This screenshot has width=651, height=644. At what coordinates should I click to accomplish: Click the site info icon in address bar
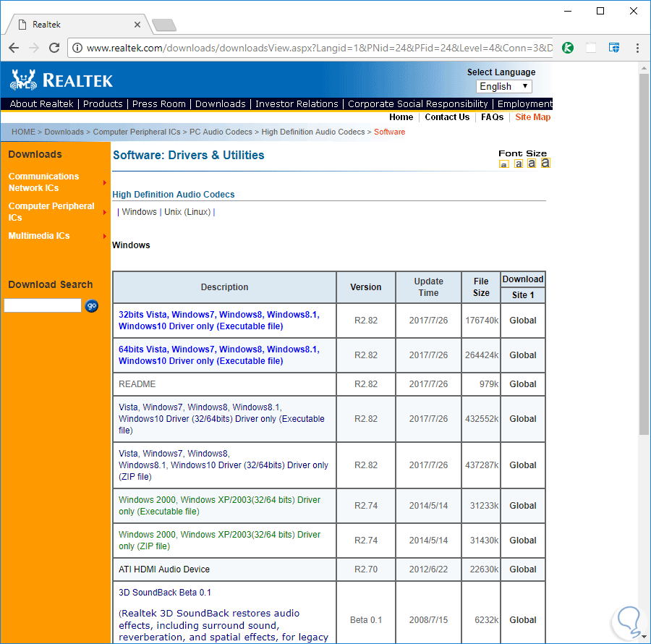pyautogui.click(x=77, y=48)
